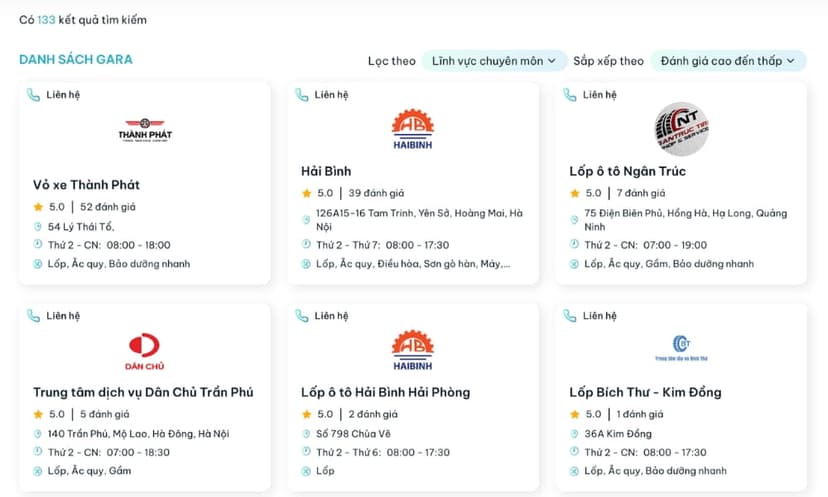Click location pin icon beside 36A Kim Đồng
The height and width of the screenshot is (497, 828).
point(574,434)
